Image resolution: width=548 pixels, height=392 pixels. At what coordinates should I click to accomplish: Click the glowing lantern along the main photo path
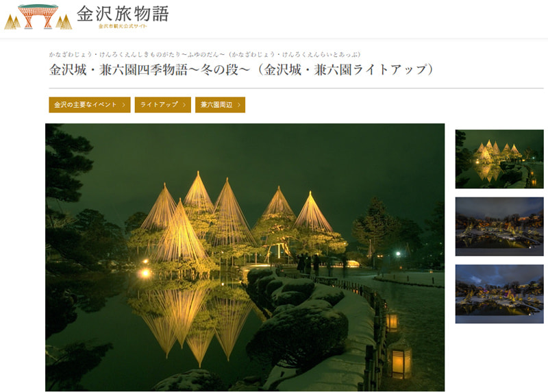[401, 360]
